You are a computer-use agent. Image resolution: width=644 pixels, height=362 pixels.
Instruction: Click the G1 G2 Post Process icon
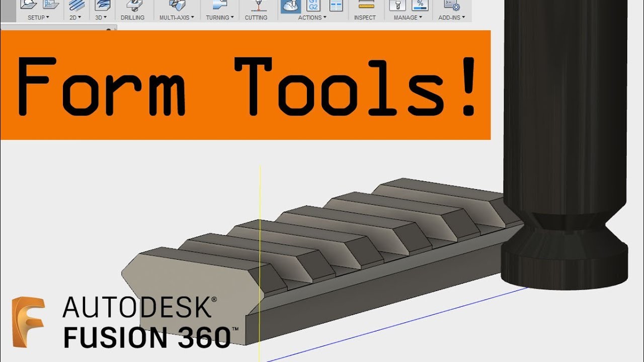313,5
